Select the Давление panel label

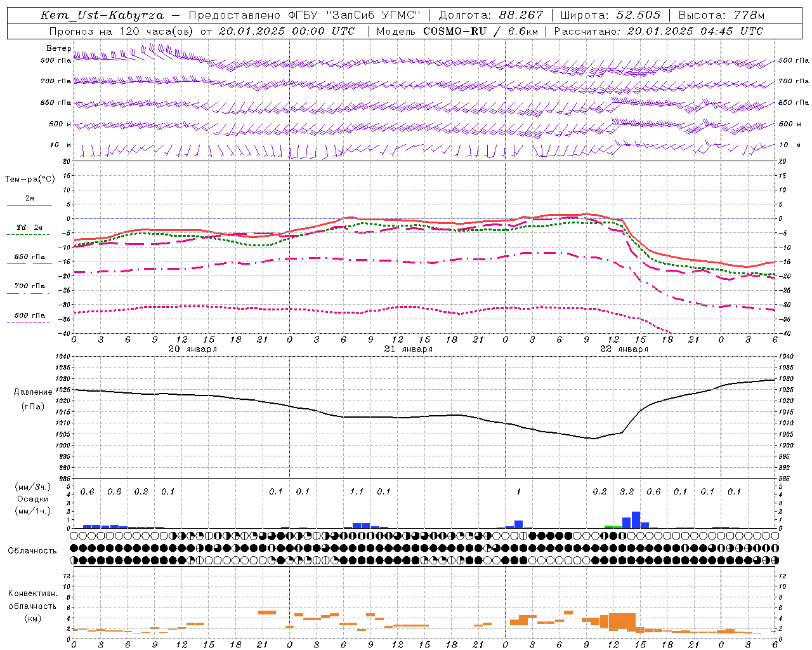(33, 392)
